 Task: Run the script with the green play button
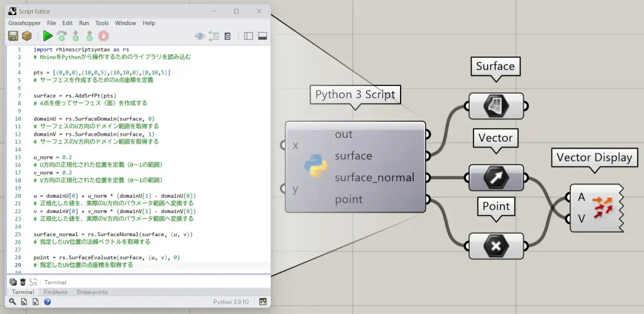point(48,36)
